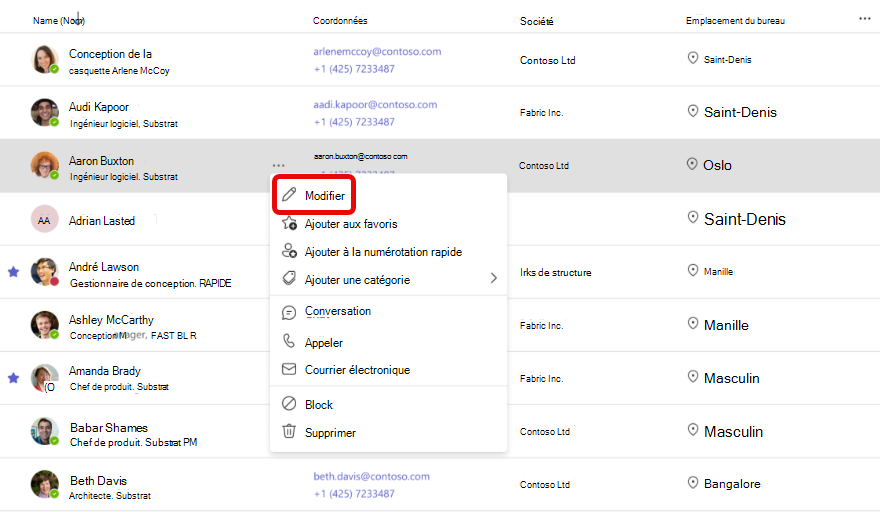
Task: Click location pin in Arlene McCoy row
Action: pos(693,58)
